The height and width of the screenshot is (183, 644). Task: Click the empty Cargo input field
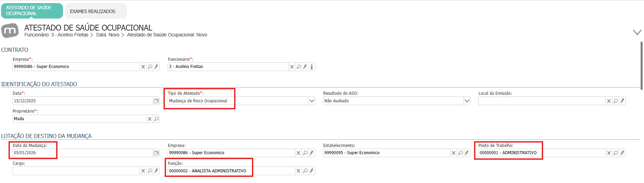[x=76, y=171]
